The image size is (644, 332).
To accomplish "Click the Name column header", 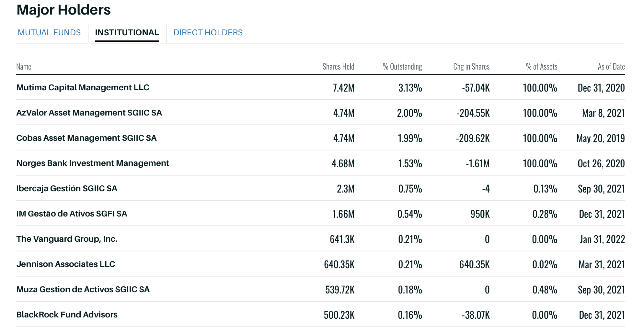I will click(24, 67).
